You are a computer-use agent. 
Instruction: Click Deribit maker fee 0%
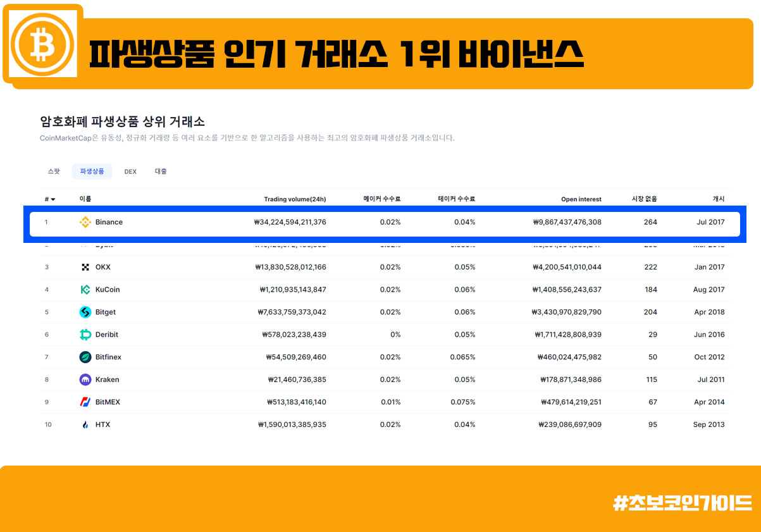[x=395, y=335]
